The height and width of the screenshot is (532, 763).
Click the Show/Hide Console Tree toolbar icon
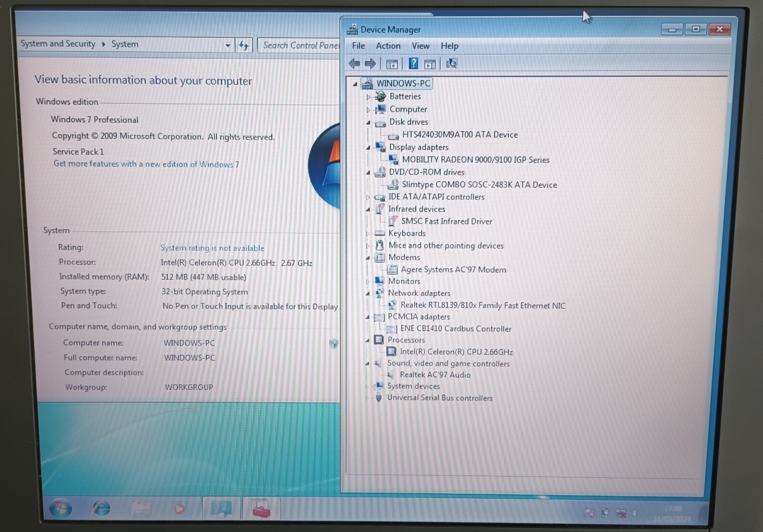(x=392, y=64)
